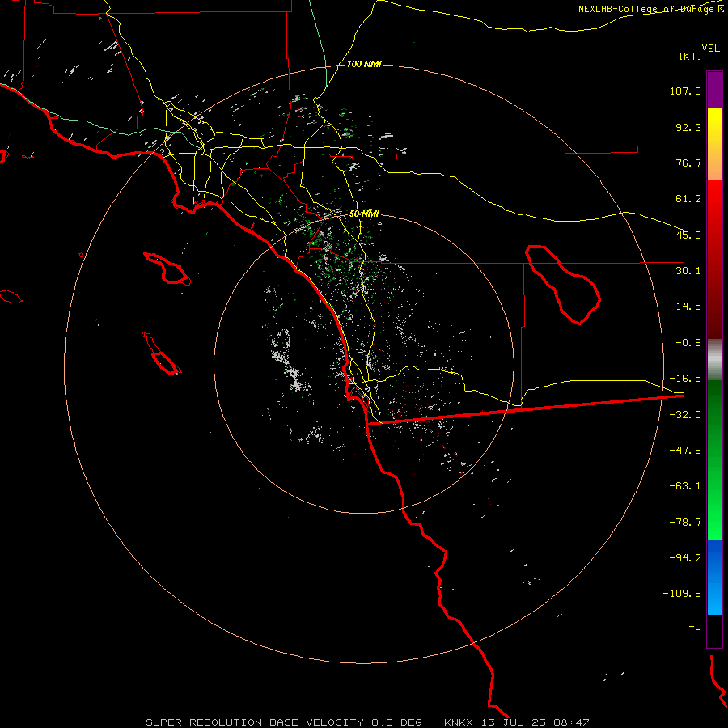
Task: Pick the yellow-orange segment of the velocity bar
Action: [714, 144]
